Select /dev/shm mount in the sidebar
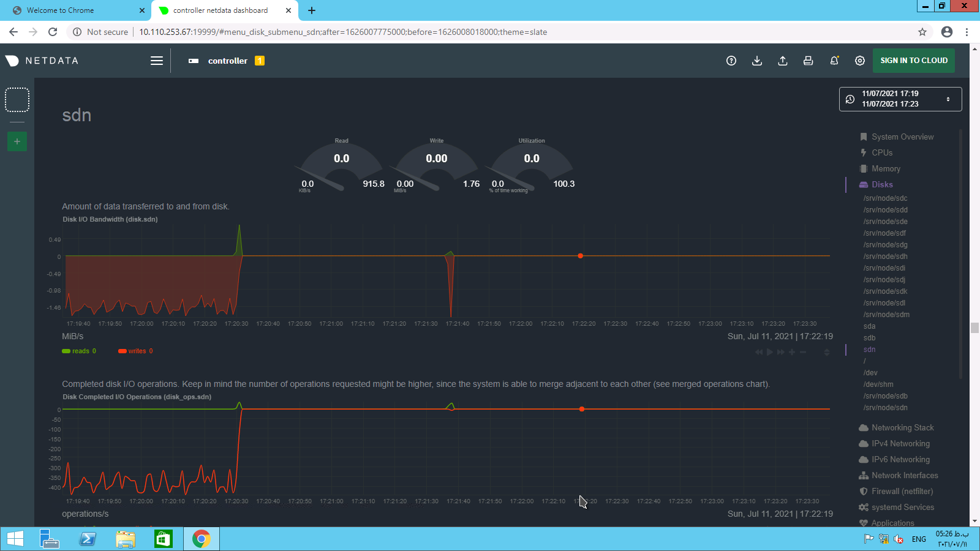Viewport: 980px width, 551px height. (x=878, y=384)
